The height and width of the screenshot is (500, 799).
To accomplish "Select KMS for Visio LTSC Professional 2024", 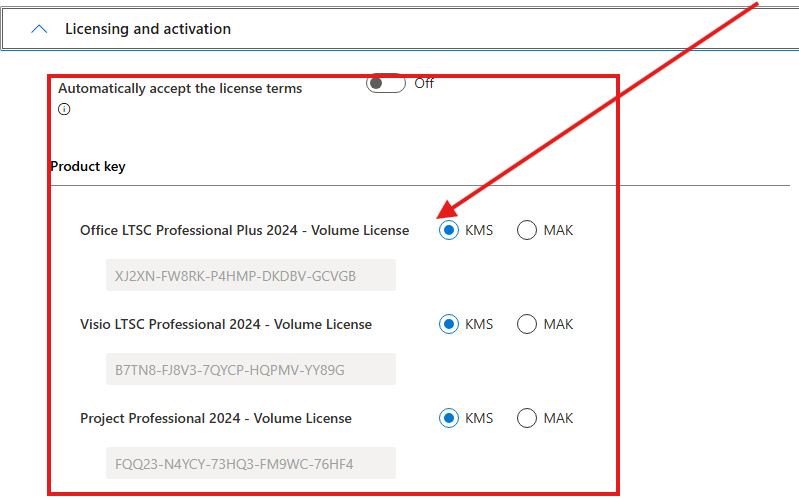I will click(x=449, y=324).
